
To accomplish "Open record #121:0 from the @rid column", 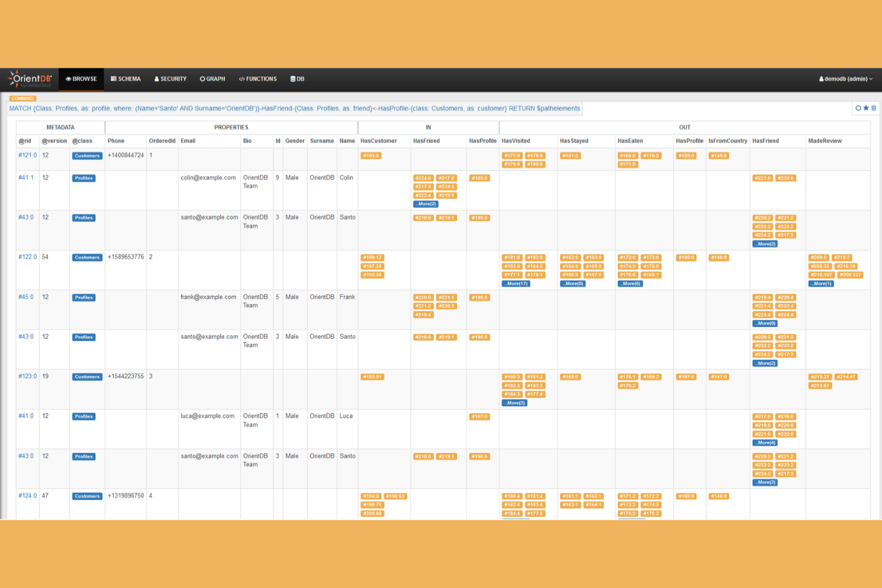I will pos(26,155).
